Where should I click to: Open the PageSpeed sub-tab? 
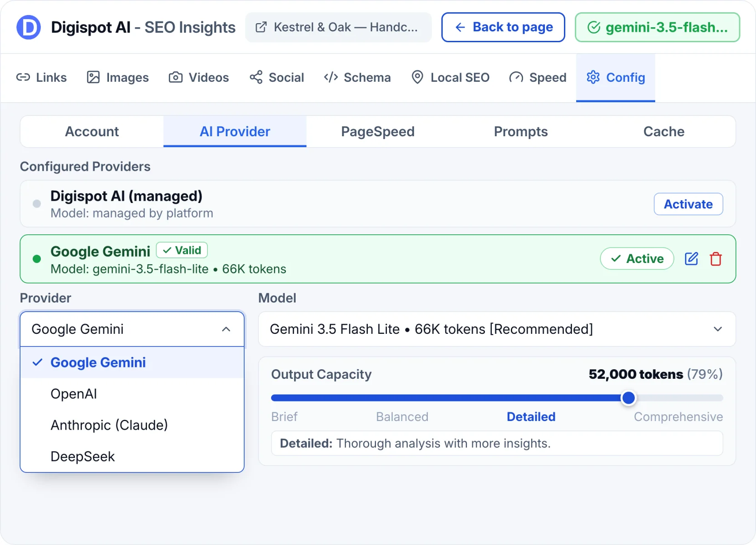pos(378,132)
